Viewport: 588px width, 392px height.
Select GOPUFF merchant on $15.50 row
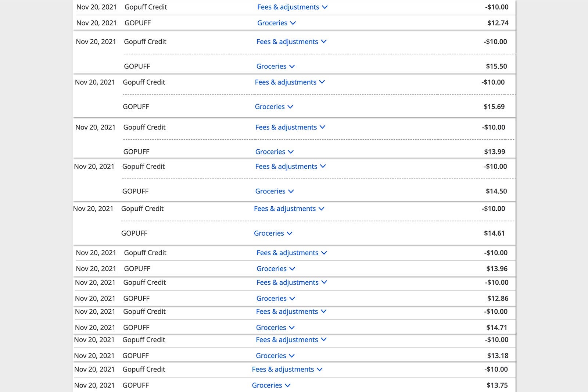[x=137, y=66]
